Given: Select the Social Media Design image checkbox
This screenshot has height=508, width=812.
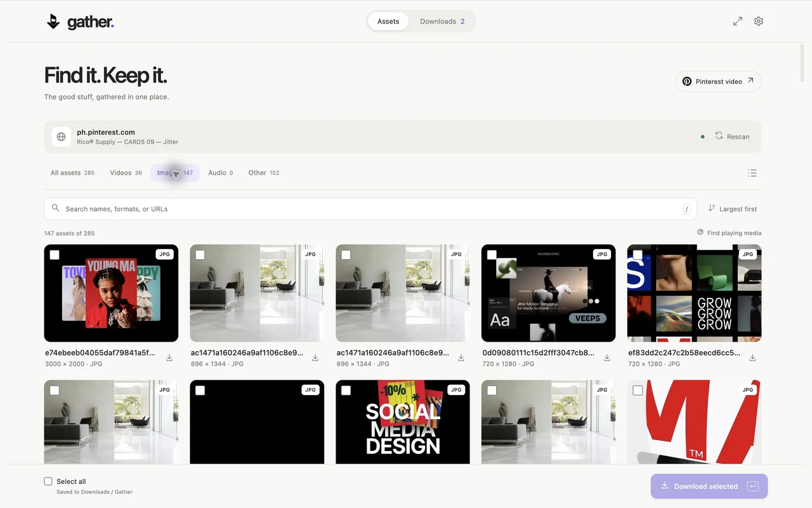Looking at the screenshot, I should (x=346, y=391).
